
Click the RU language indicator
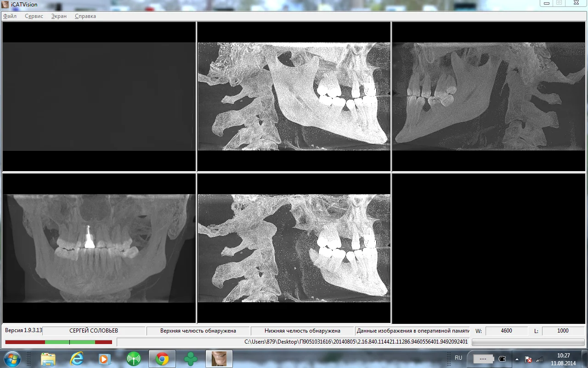pos(458,358)
